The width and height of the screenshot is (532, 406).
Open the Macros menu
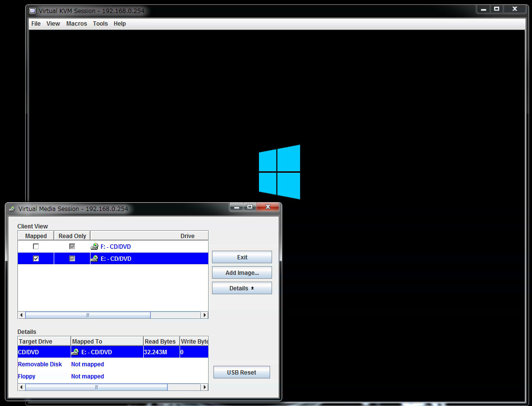pos(76,24)
